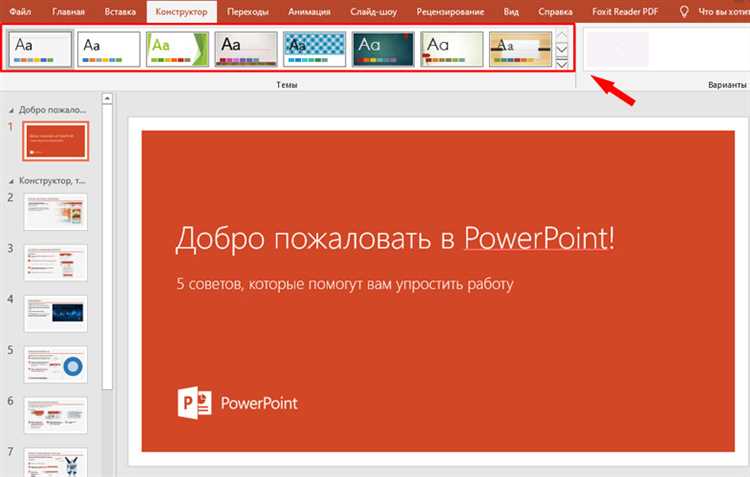This screenshot has height=477, width=750.
Task: Click the title 'Добро пожаловать в PowerPoint!'
Action: pos(395,238)
